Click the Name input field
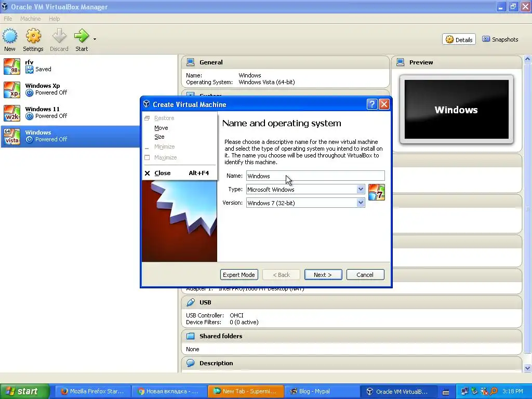This screenshot has height=399, width=532. coord(315,176)
